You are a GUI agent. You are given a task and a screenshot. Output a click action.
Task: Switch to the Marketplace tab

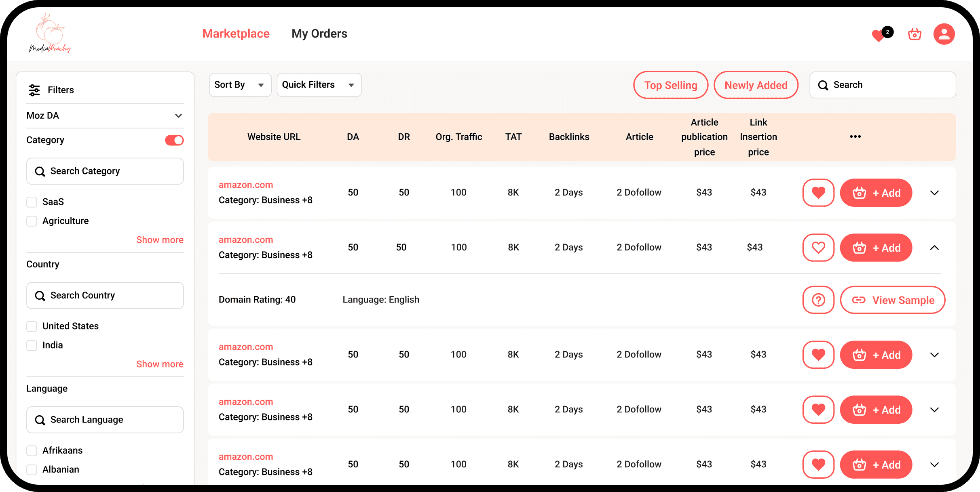pos(236,34)
